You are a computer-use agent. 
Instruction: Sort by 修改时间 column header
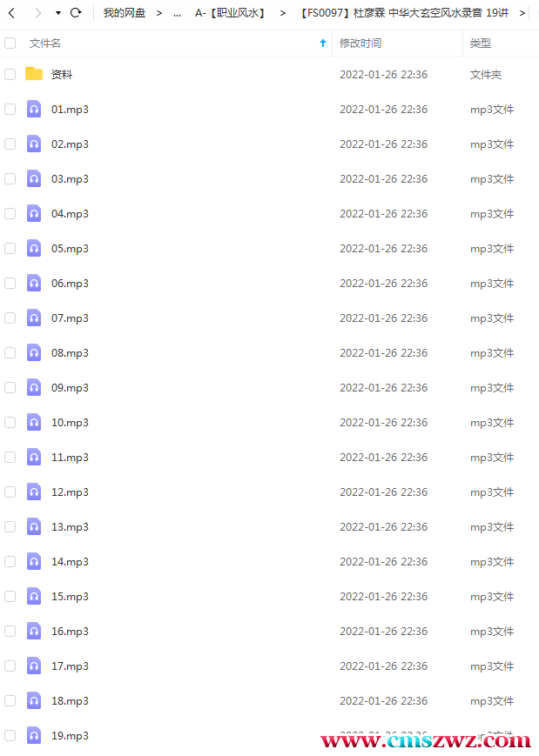click(x=360, y=43)
